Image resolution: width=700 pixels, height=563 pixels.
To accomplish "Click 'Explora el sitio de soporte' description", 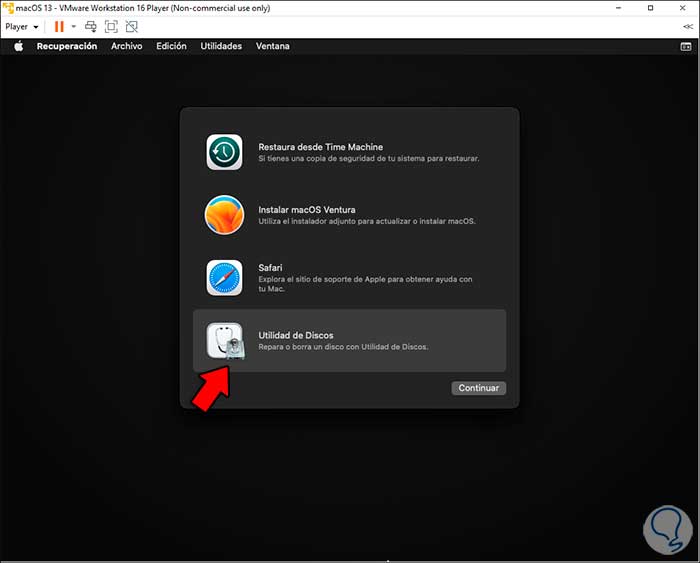I will [x=365, y=284].
